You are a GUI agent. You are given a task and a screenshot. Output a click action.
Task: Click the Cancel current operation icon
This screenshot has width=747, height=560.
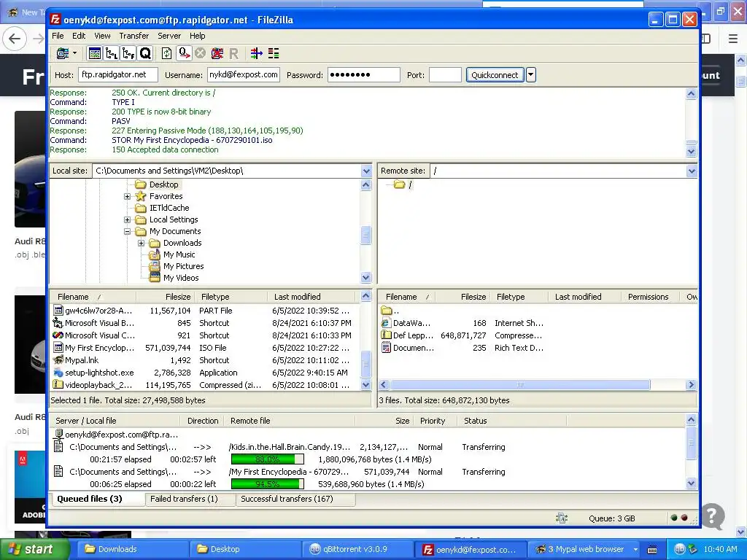coord(200,53)
